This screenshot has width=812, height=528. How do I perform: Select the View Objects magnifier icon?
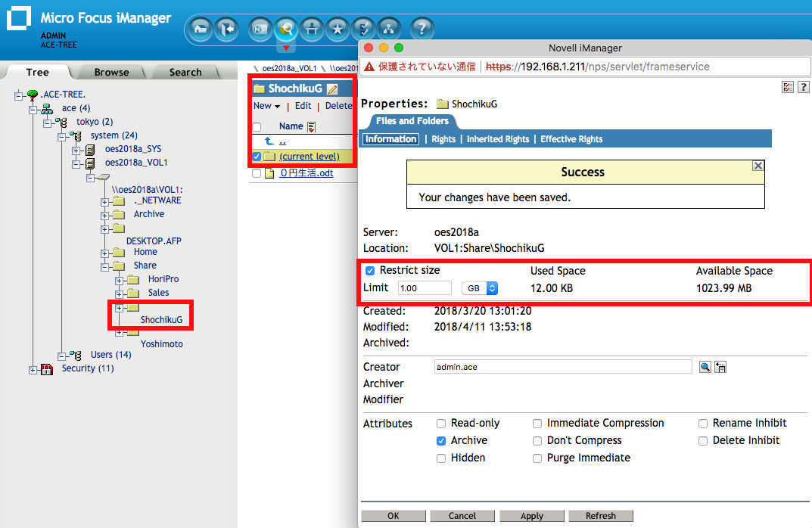(286, 29)
